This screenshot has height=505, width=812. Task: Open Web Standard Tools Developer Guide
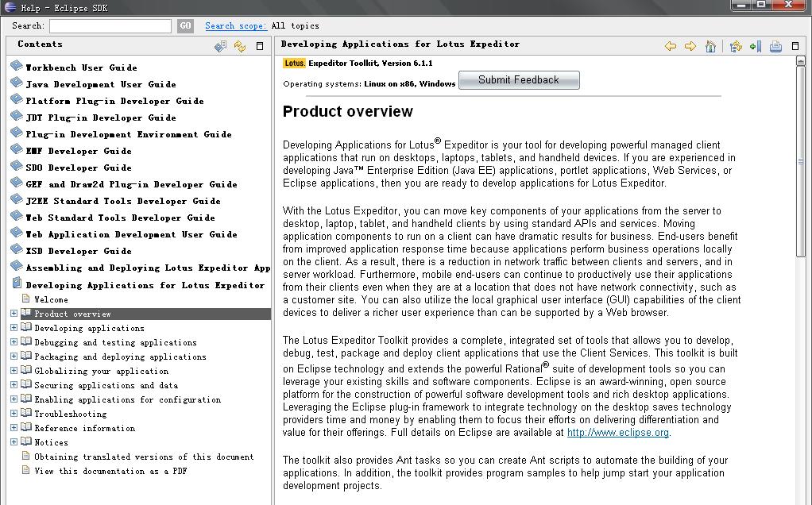[x=120, y=218]
